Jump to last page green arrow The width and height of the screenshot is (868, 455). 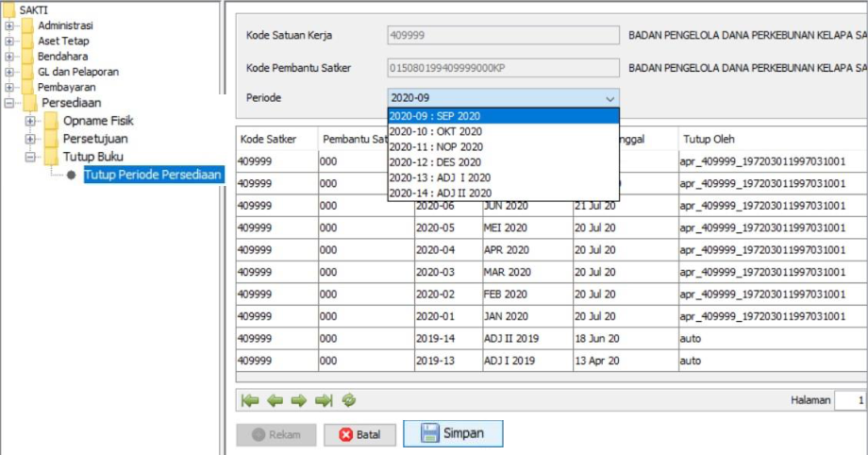[x=324, y=400]
